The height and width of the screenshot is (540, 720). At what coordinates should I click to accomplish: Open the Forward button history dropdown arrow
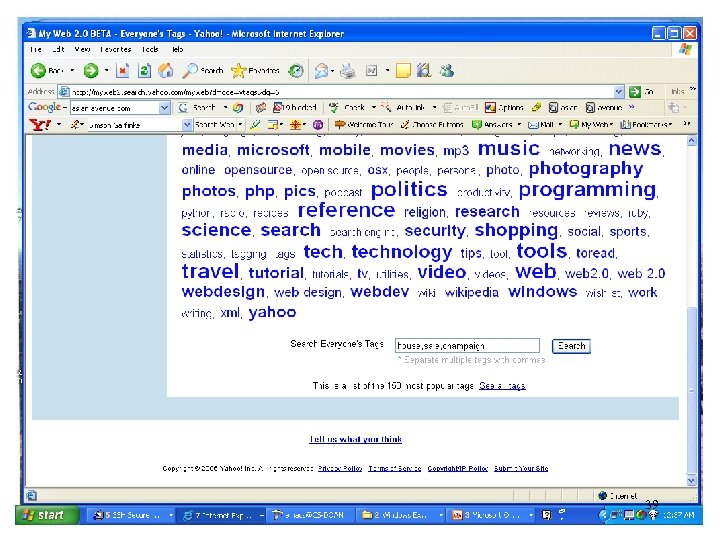(106, 71)
